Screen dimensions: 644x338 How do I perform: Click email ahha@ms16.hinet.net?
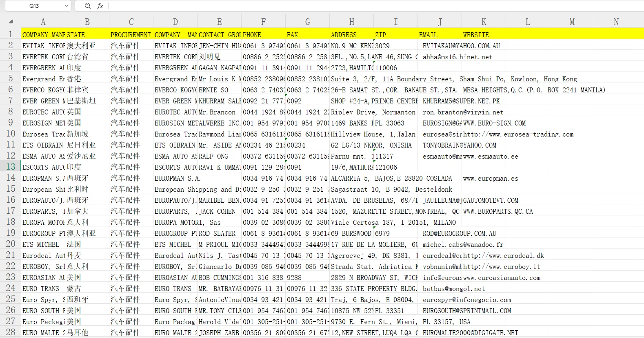[457, 57]
